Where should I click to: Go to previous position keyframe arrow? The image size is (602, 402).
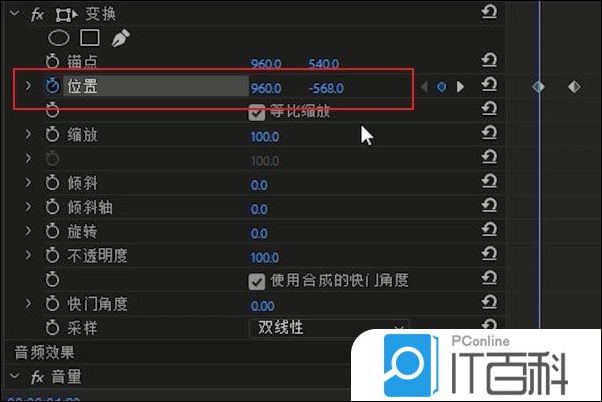click(x=424, y=87)
